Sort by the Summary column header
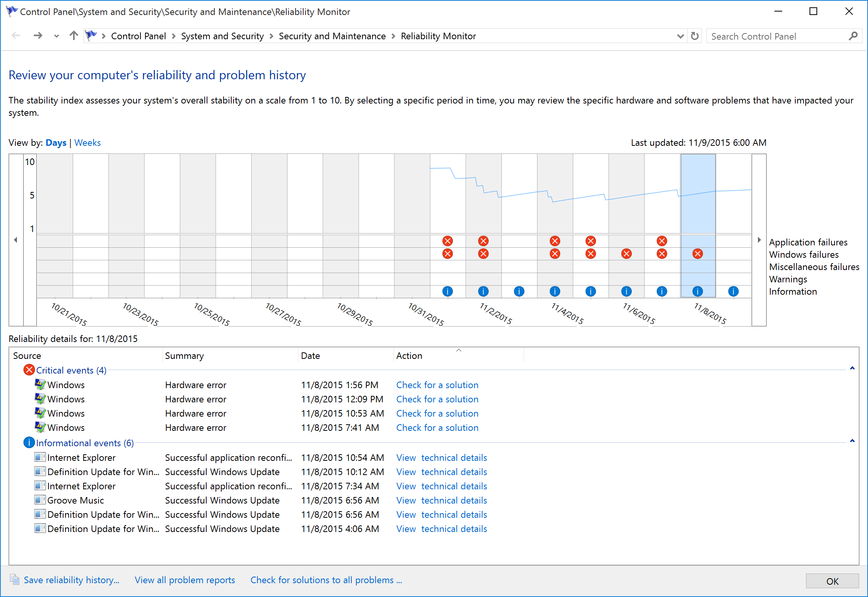This screenshot has width=868, height=597. point(230,356)
